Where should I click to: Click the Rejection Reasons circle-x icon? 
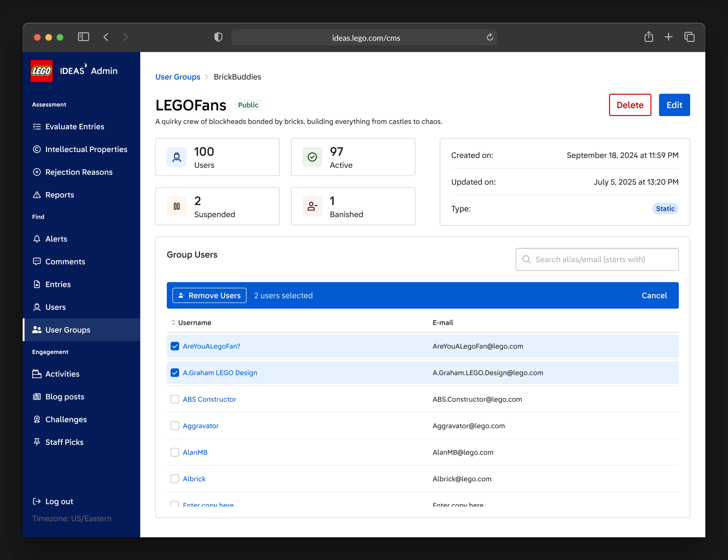[x=37, y=172]
